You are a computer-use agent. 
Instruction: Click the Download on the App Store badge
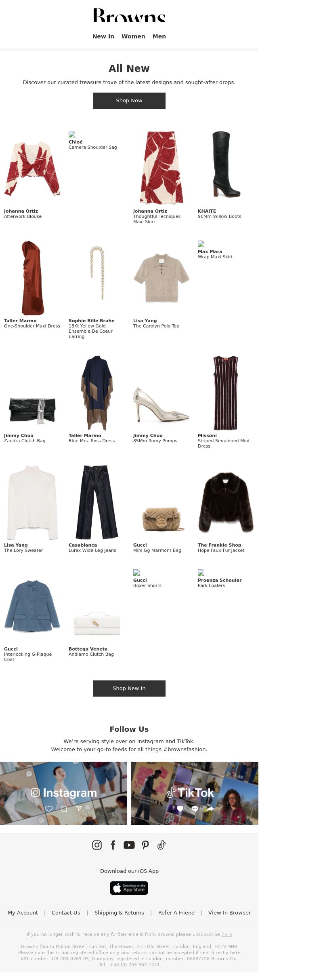129,888
